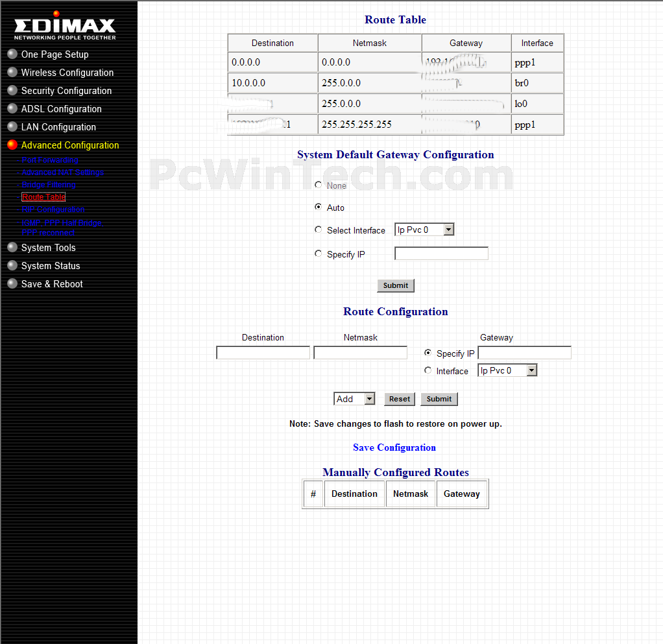Open One Page Setup menu

pyautogui.click(x=55, y=54)
